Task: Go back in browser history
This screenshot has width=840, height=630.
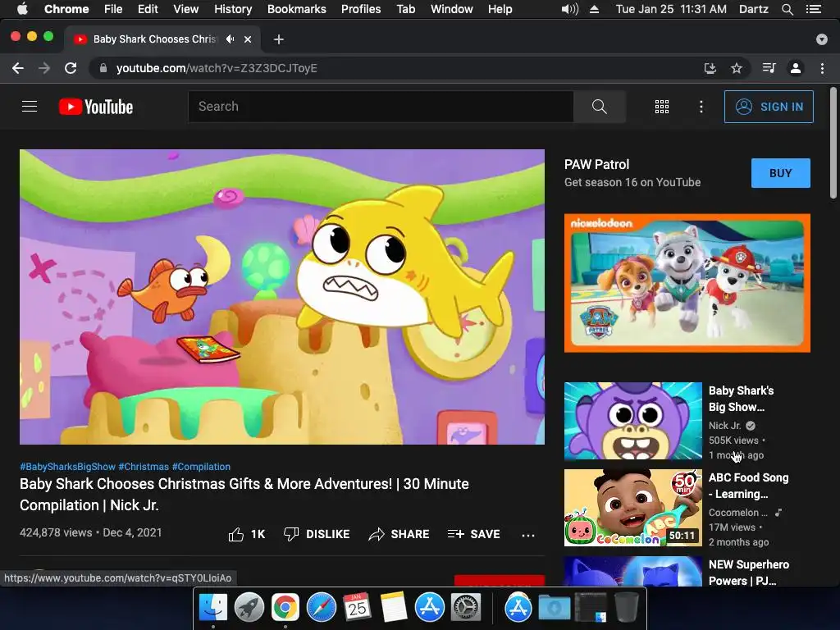Action: [18, 68]
